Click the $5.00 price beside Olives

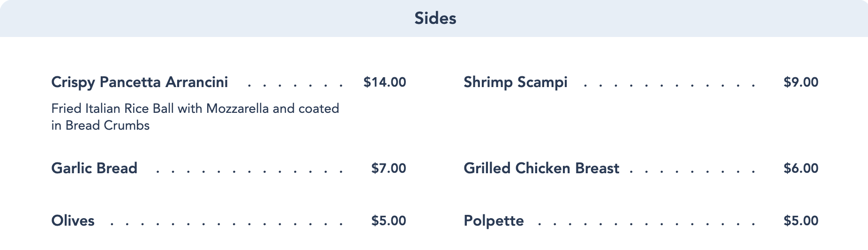pyautogui.click(x=389, y=221)
